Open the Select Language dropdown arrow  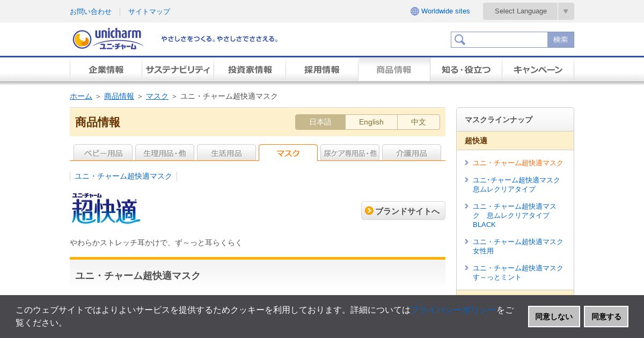click(566, 11)
